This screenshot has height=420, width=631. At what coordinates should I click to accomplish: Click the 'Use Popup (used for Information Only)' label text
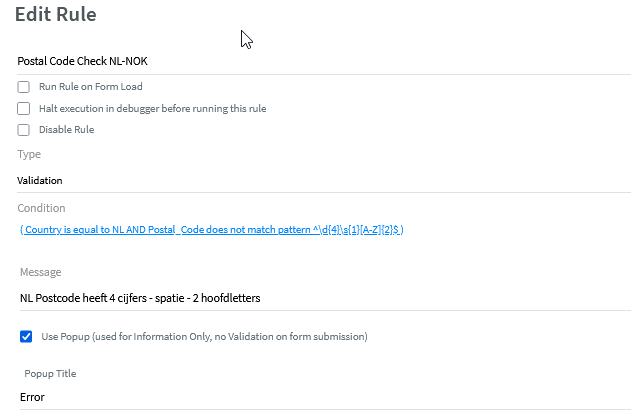pos(204,337)
